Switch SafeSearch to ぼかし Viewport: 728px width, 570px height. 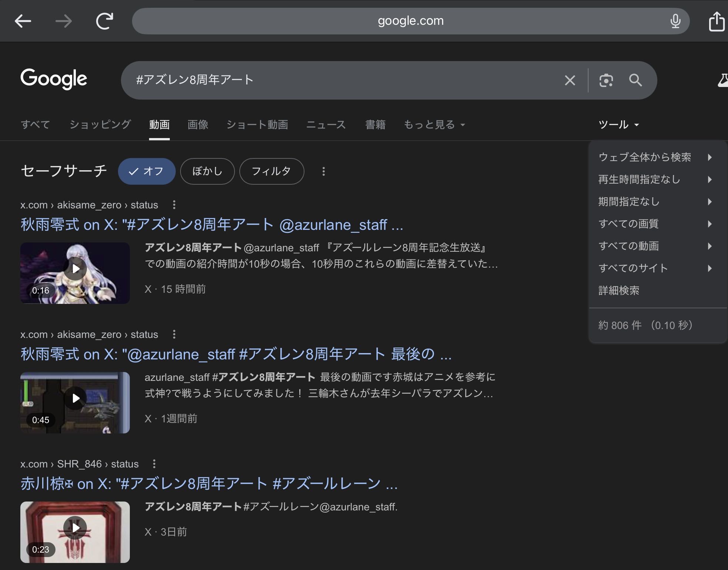[207, 171]
